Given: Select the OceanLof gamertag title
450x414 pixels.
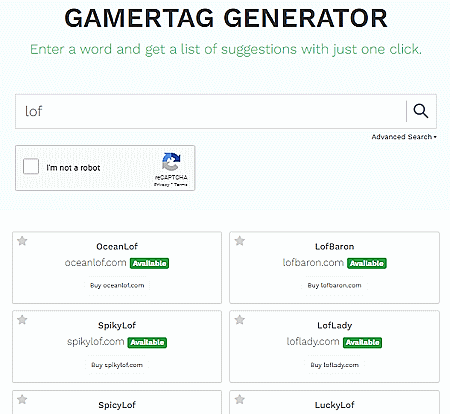Looking at the screenshot, I should [117, 247].
